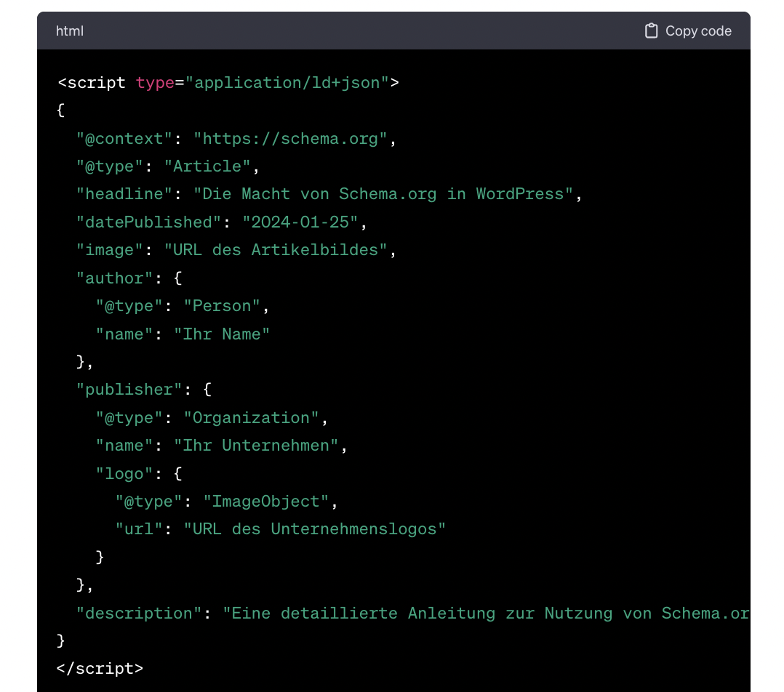Click the "@type": "Article" line
The height and width of the screenshot is (692, 784).
(167, 166)
